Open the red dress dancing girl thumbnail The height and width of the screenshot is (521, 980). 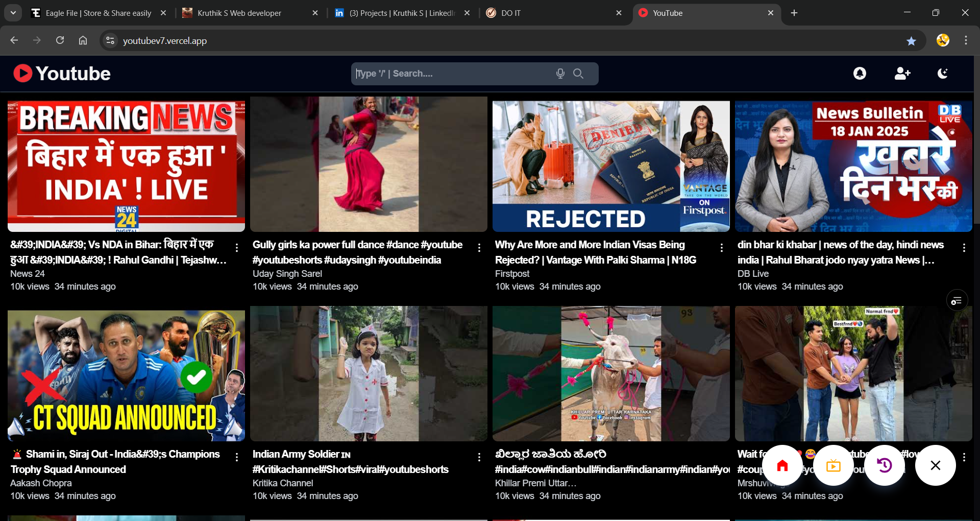[x=369, y=164]
